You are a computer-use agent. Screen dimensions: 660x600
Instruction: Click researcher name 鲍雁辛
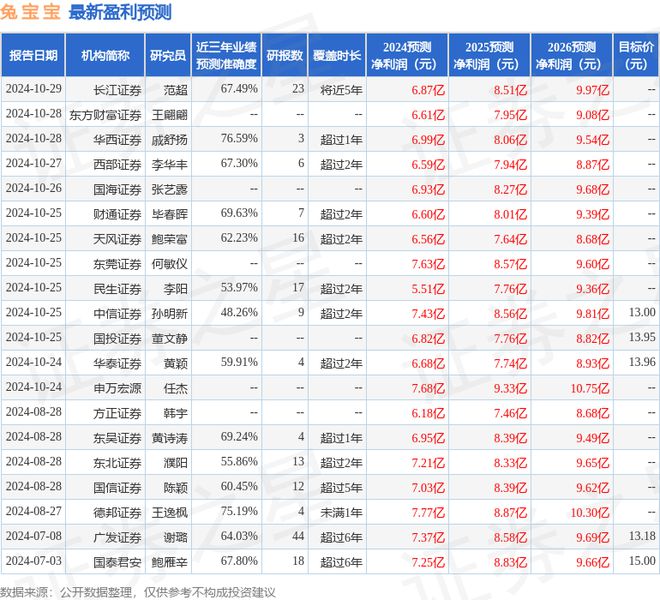[169, 562]
